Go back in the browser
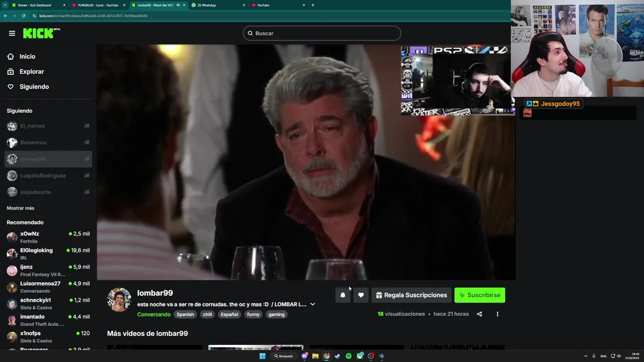The image size is (644, 362). pos(6,16)
